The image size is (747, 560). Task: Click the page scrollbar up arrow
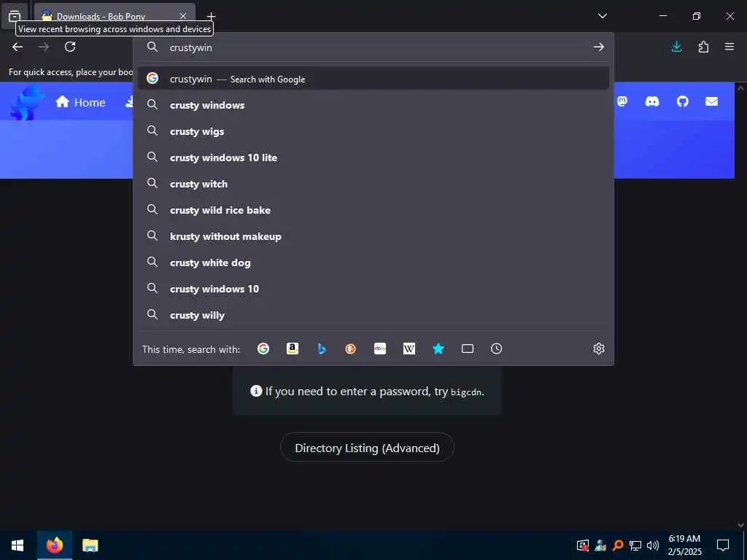click(x=740, y=88)
